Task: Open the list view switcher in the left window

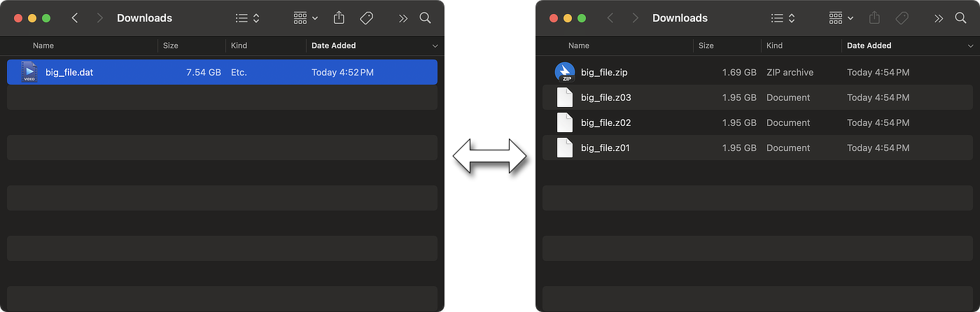Action: coord(247,18)
